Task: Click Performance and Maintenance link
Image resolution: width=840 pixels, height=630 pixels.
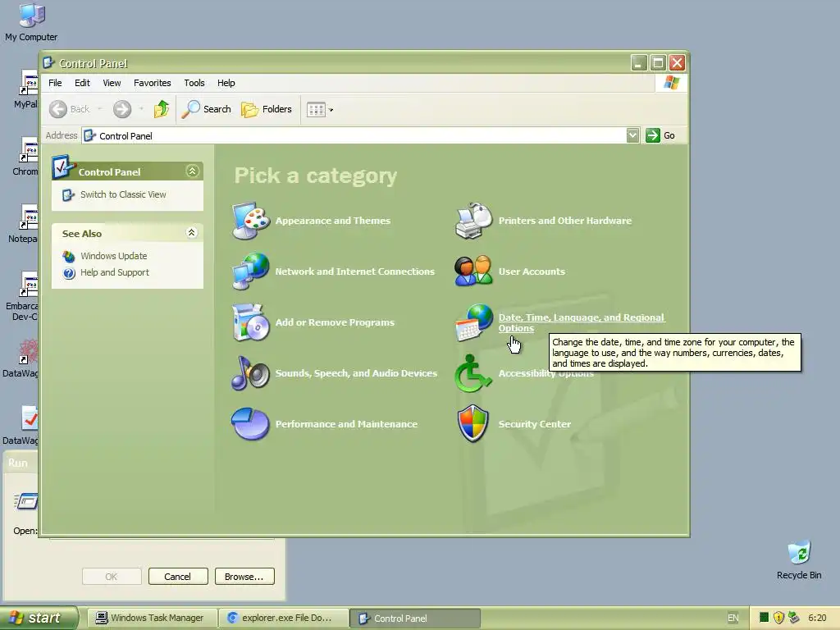Action: tap(346, 424)
